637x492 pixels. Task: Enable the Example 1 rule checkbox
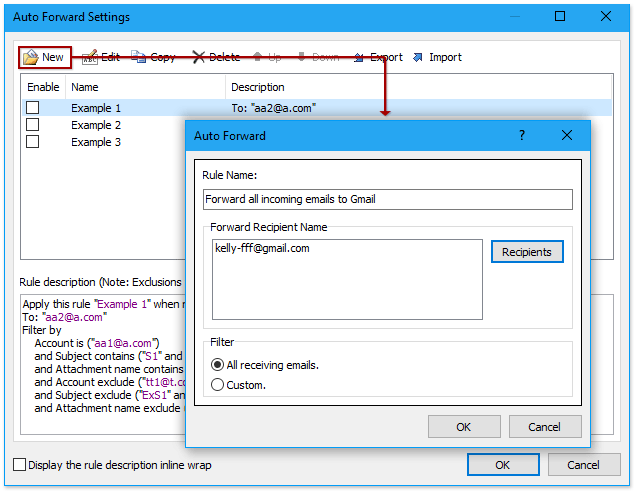coord(33,108)
